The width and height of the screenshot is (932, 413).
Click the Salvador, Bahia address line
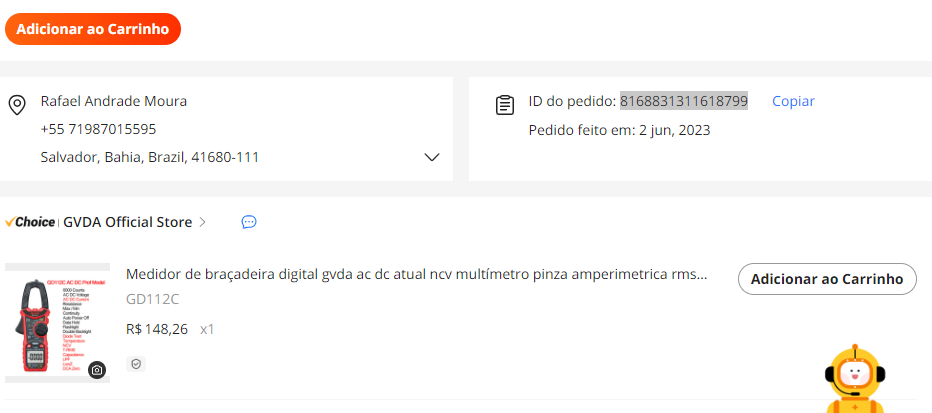150,157
